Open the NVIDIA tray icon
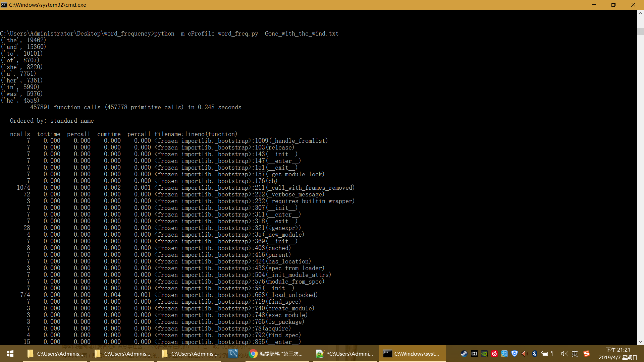644x362 pixels. tap(484, 354)
